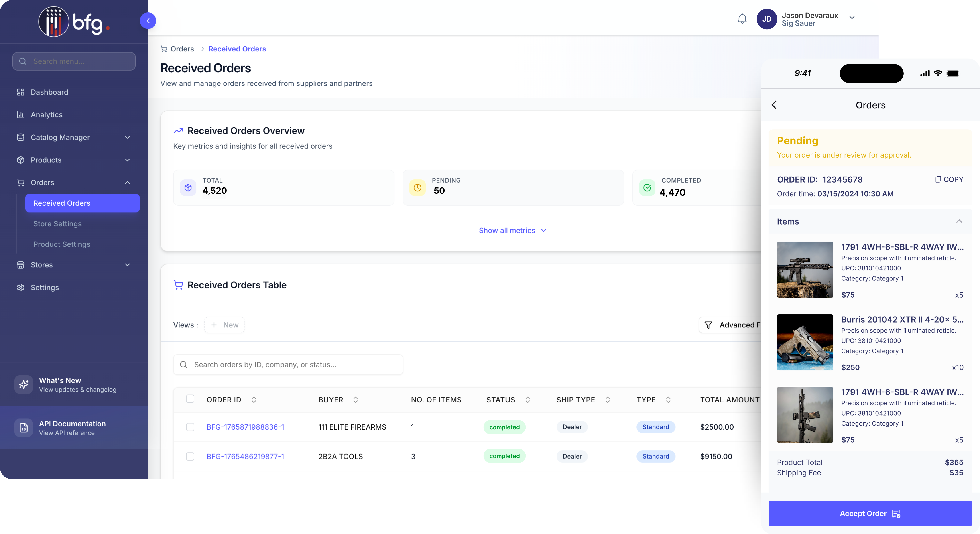Viewport: 980px width, 534px height.
Task: Open the API Documentation icon
Action: coord(24,428)
